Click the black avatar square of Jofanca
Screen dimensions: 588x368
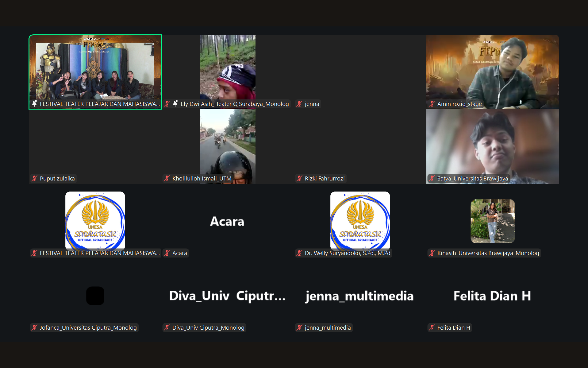point(95,296)
